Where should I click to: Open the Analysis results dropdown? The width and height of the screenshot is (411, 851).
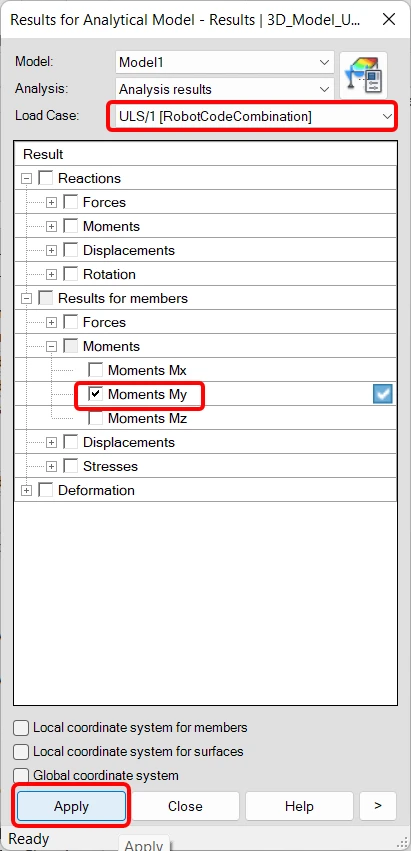[x=224, y=90]
